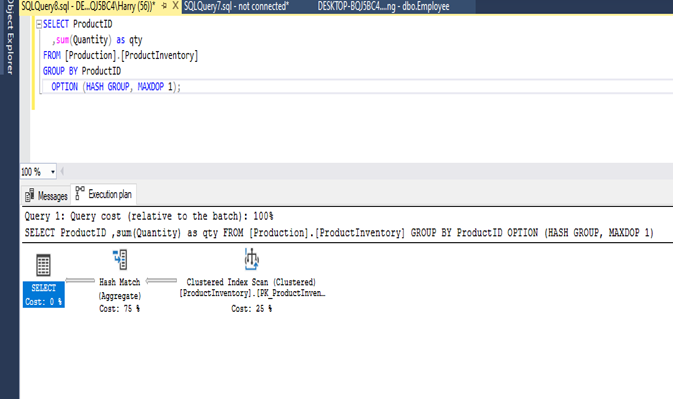Switch to the Messages tab
Image resolution: width=673 pixels, height=399 pixels.
(x=46, y=196)
